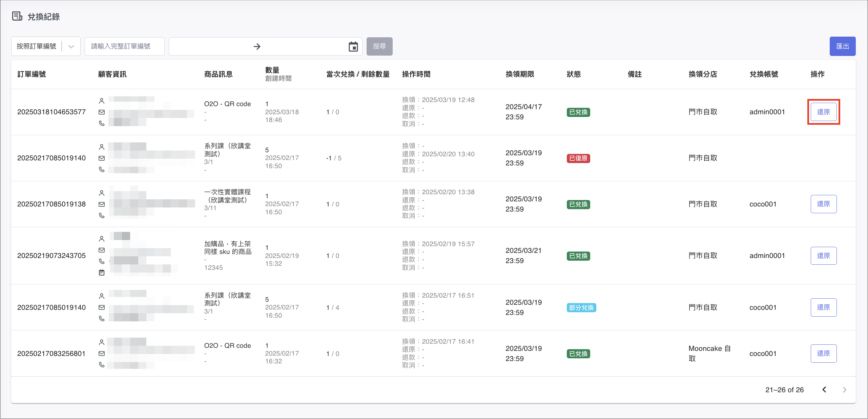This screenshot has width=868, height=419.
Task: Click the 商品訊息 column header
Action: pyautogui.click(x=218, y=74)
